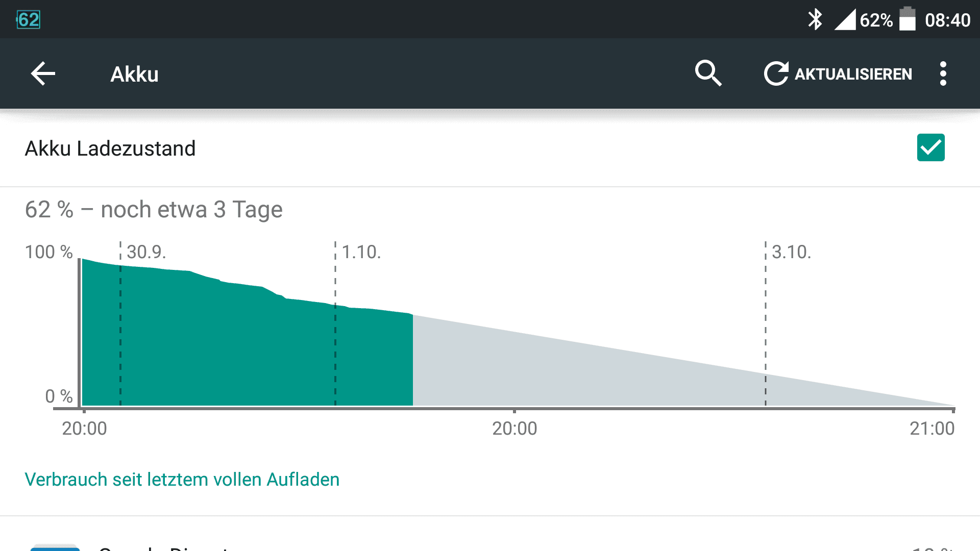Select the Akku Ladezustand row label
The image size is (980, 551).
[x=110, y=148]
